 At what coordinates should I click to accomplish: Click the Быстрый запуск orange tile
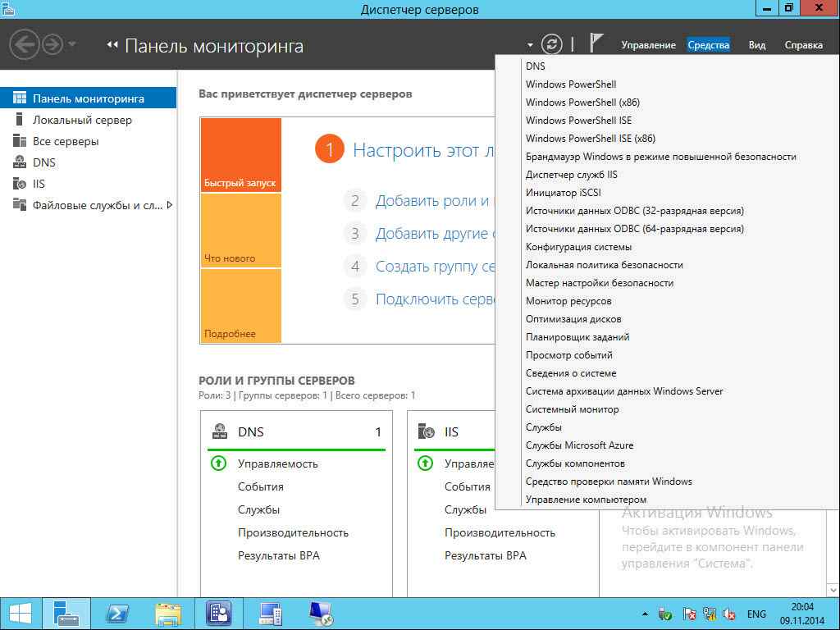click(240, 155)
